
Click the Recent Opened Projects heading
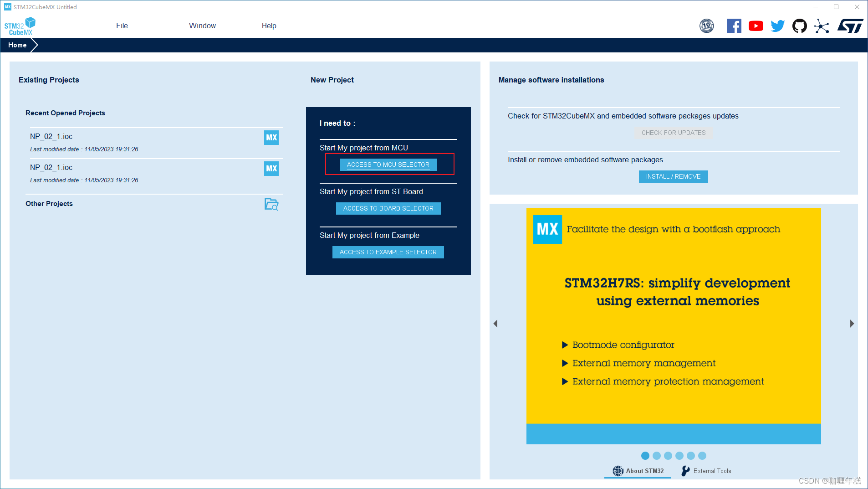(x=65, y=113)
